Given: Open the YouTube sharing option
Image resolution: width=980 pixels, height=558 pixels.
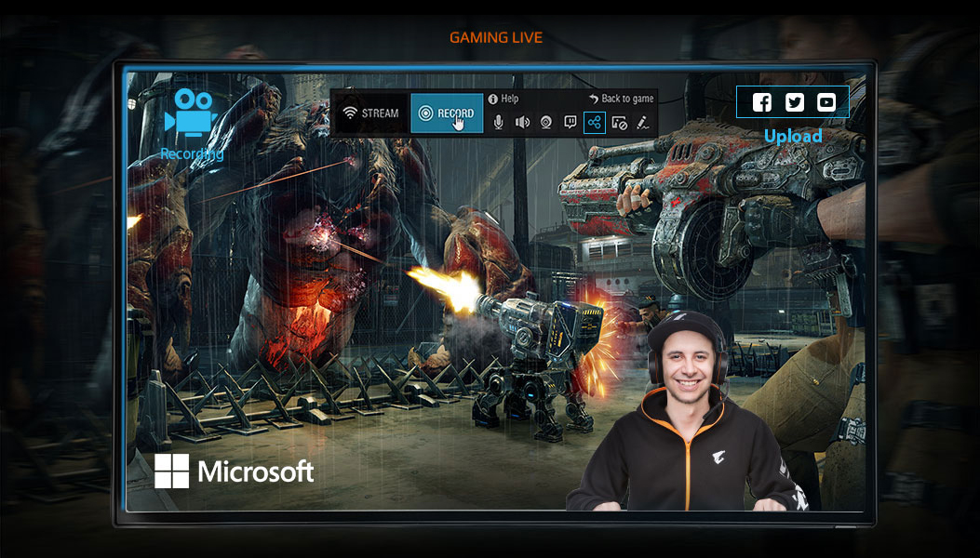Looking at the screenshot, I should click(x=826, y=101).
